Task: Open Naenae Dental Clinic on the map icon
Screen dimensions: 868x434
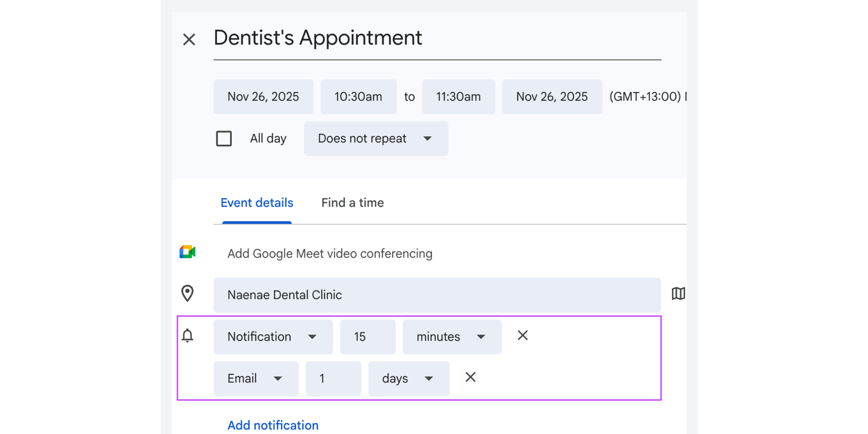Action: tap(678, 294)
